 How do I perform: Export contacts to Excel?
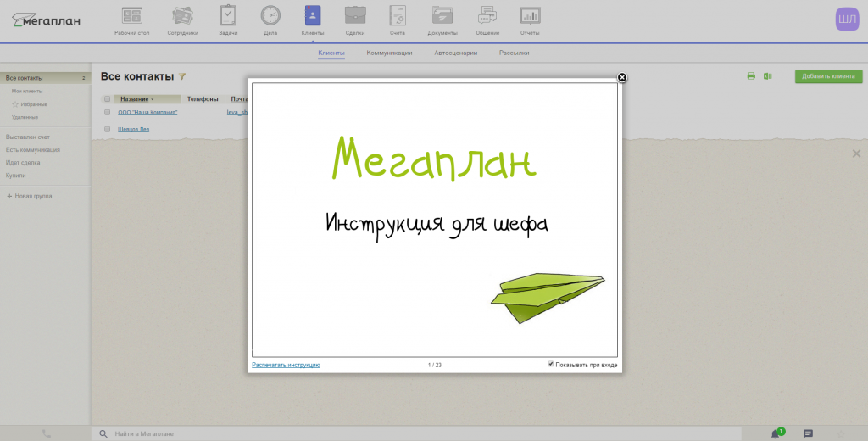click(x=768, y=75)
